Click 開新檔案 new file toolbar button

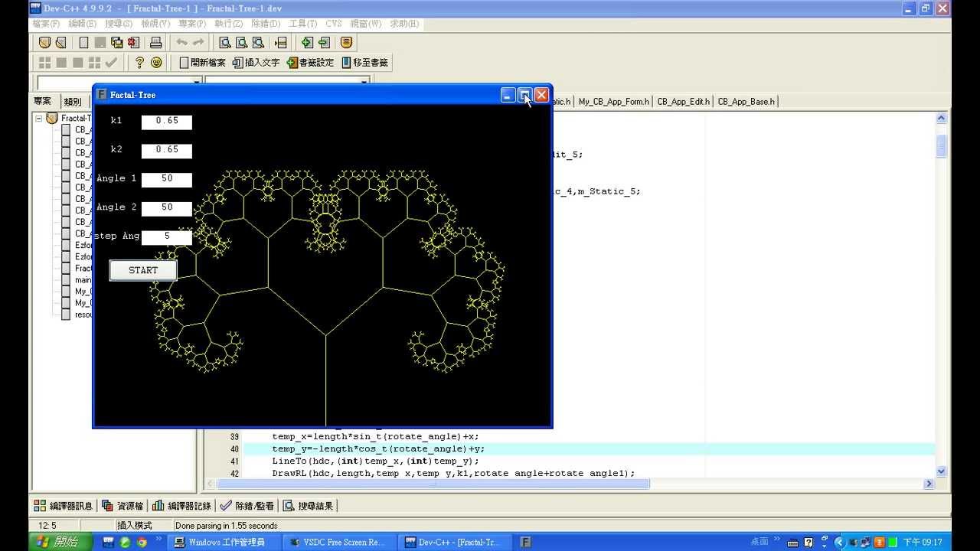click(202, 63)
